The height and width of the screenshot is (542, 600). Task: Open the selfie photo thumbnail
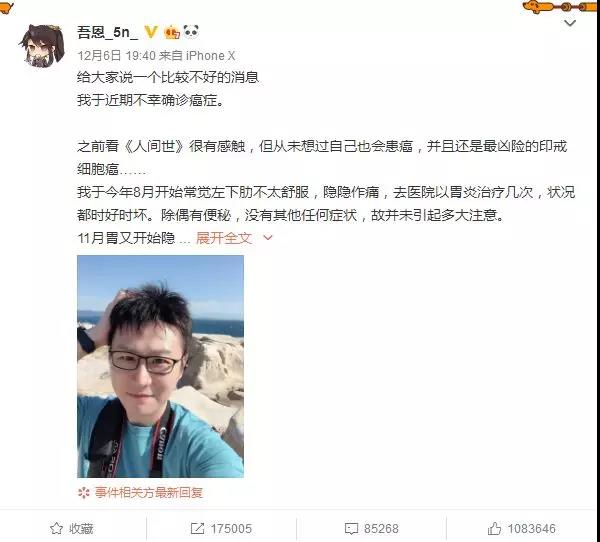coord(160,366)
